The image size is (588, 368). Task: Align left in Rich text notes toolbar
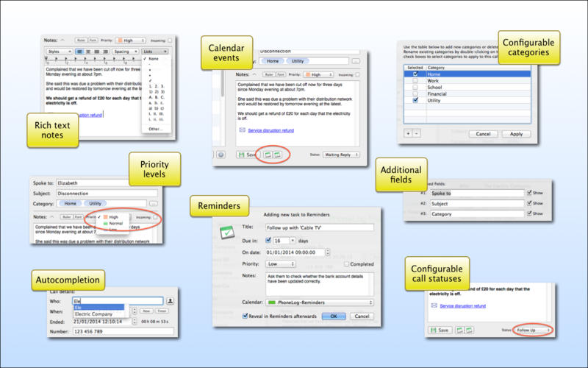(79, 52)
